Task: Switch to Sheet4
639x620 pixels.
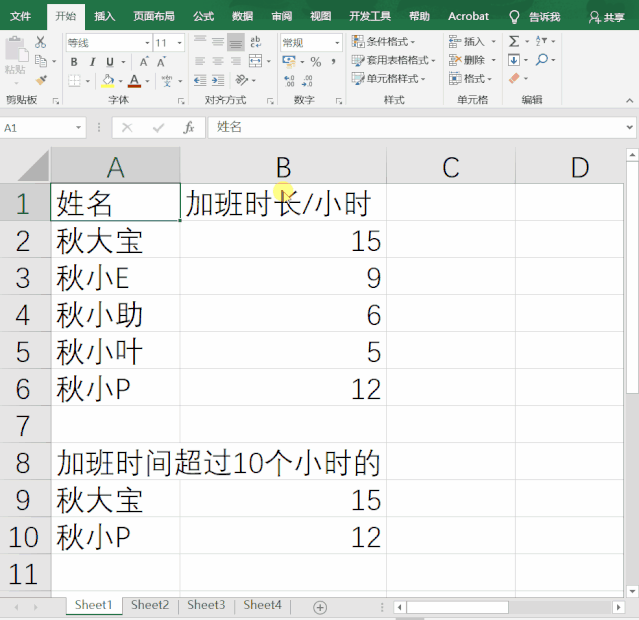Action: [x=262, y=605]
